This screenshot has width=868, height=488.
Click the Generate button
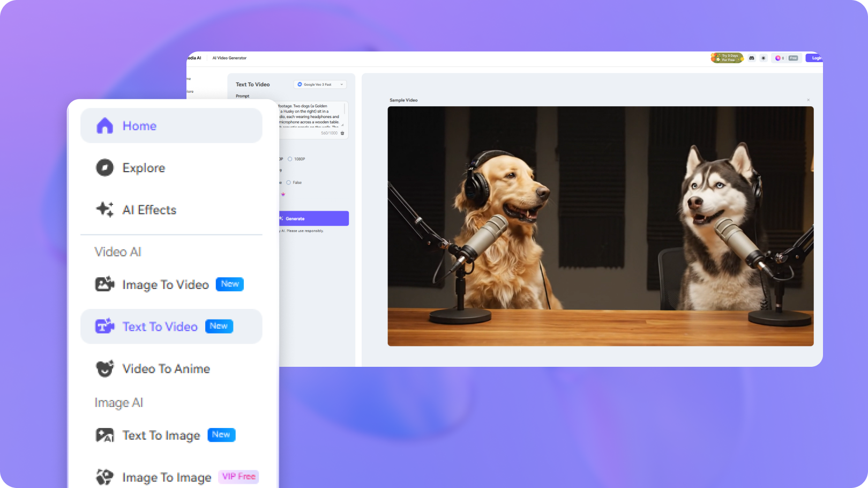coord(313,218)
